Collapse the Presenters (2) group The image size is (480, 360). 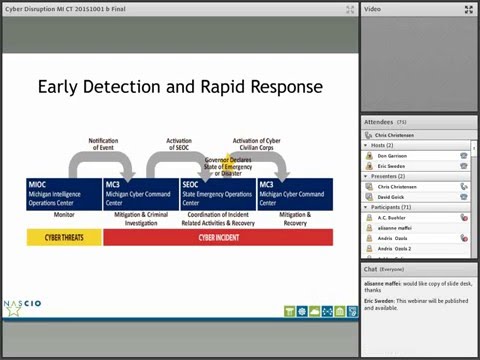pyautogui.click(x=366, y=176)
